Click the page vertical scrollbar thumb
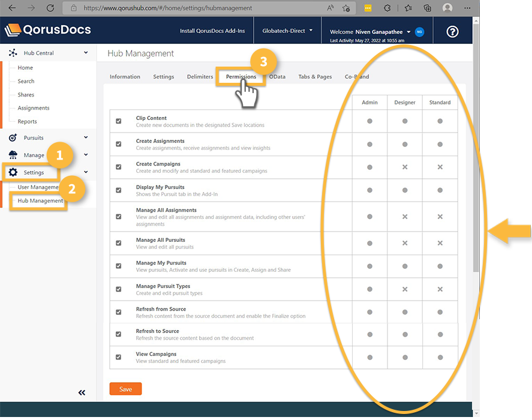This screenshot has height=420, width=532. click(x=476, y=148)
